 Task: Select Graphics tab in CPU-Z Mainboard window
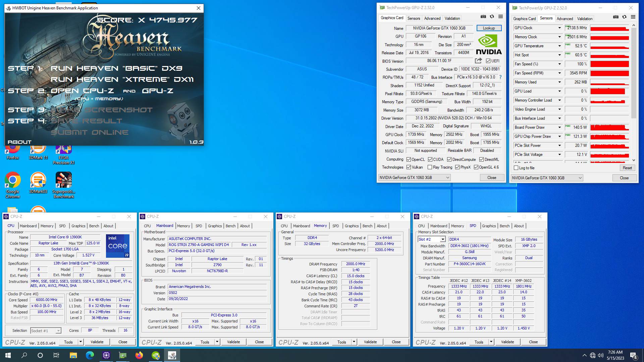click(215, 226)
